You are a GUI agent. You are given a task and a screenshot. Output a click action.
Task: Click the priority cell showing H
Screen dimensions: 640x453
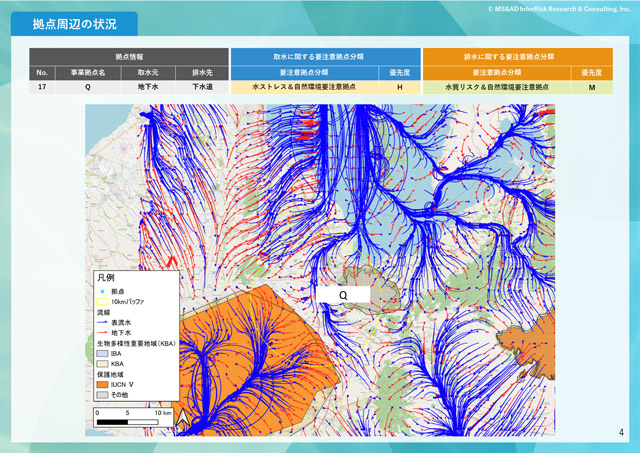click(400, 87)
